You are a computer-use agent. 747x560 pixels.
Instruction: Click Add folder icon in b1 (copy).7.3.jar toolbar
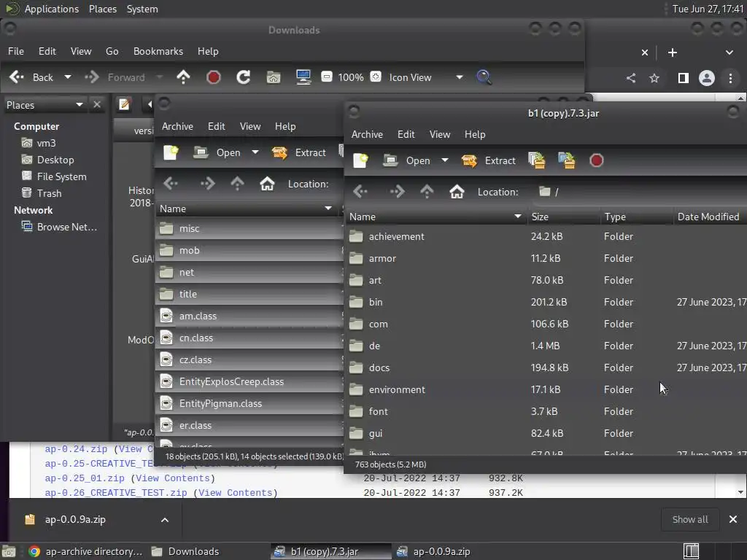(x=566, y=160)
